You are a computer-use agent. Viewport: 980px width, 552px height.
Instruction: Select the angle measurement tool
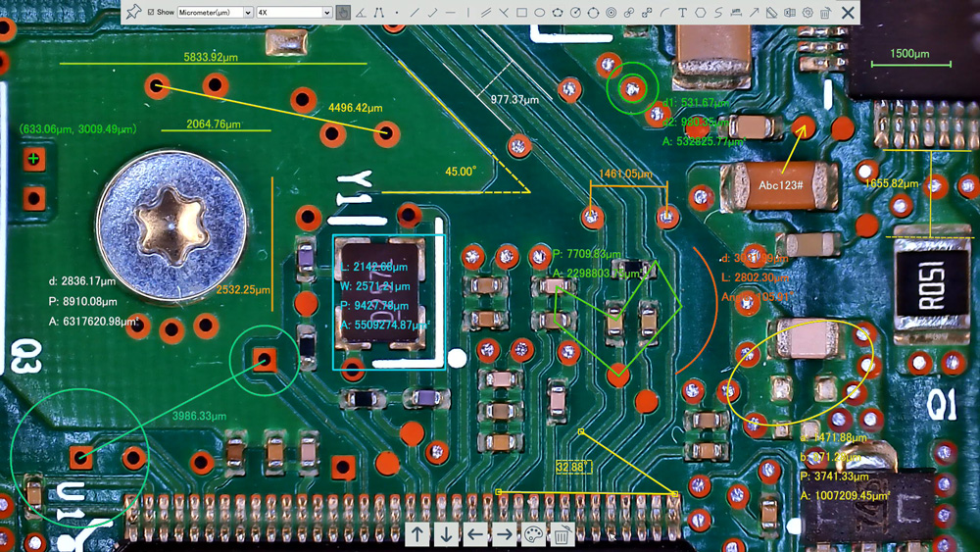[x=361, y=13]
